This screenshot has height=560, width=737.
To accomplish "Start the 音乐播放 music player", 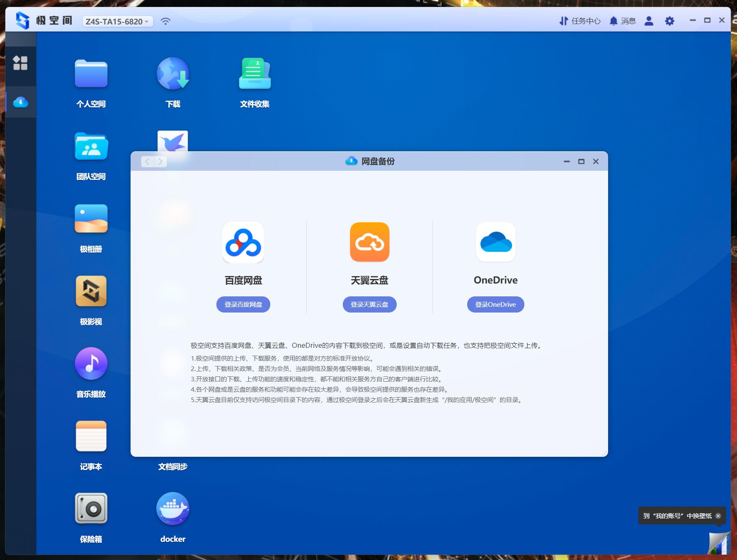I will coord(91,364).
